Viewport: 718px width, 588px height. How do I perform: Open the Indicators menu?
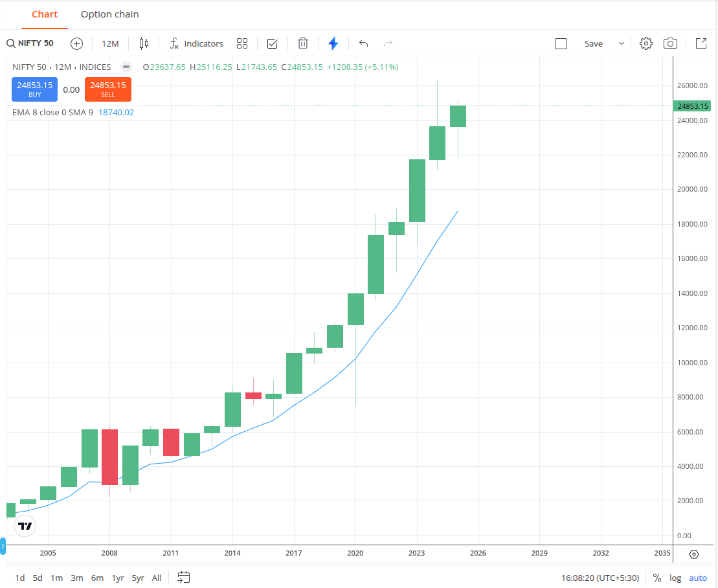coord(196,43)
